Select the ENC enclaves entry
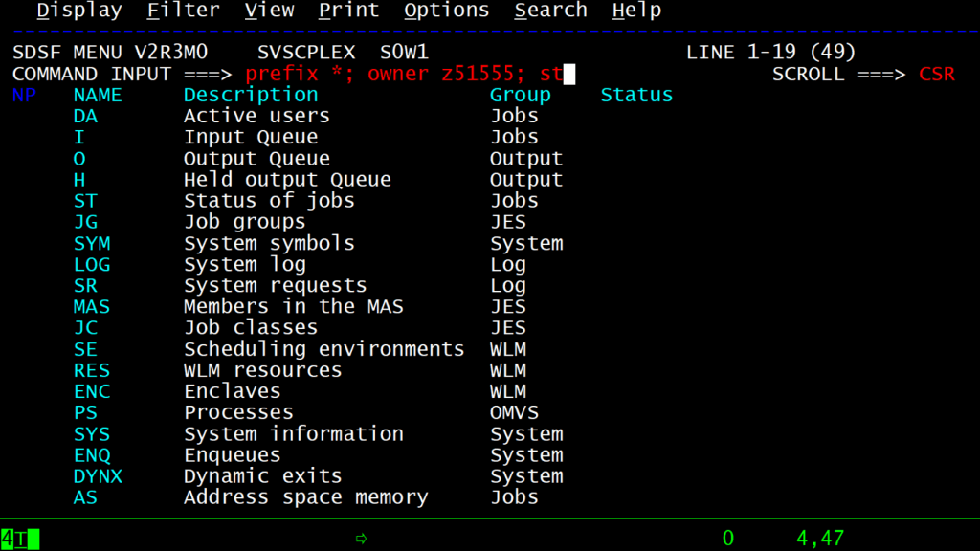The image size is (980, 551). 92,391
